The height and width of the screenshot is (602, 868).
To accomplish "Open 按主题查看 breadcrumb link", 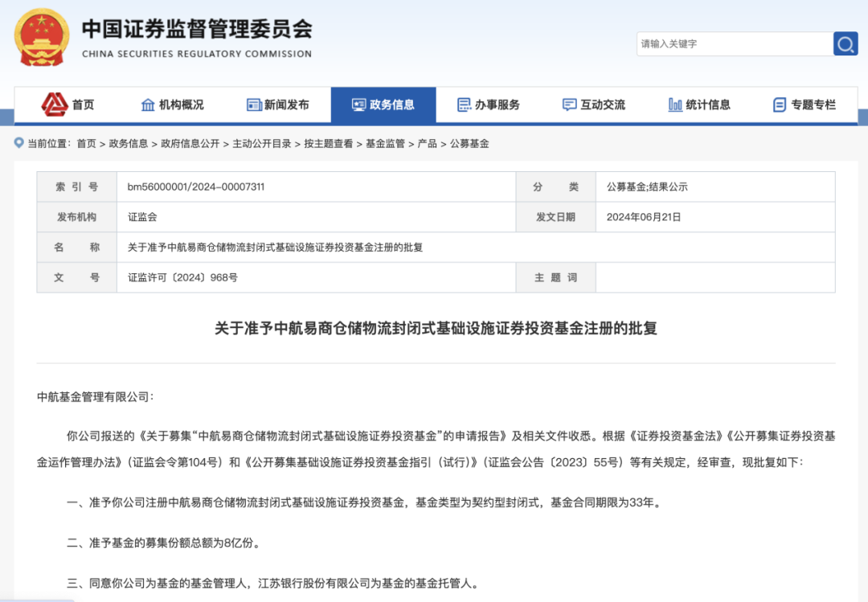I will 328,144.
